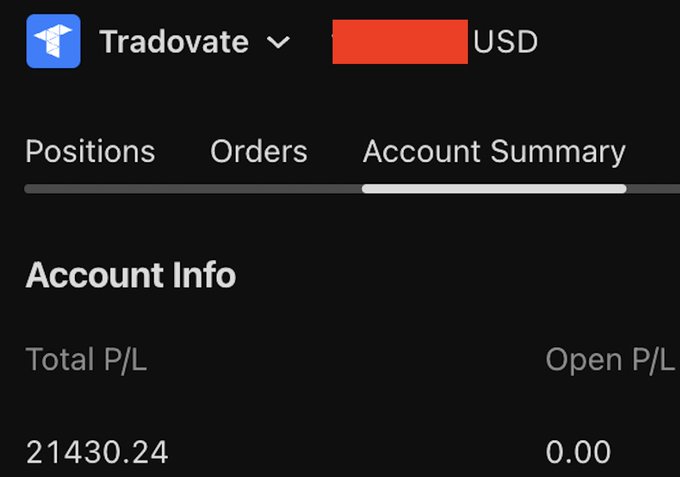Click the white geometric shape inside the logo
The height and width of the screenshot is (477, 680).
53,41
